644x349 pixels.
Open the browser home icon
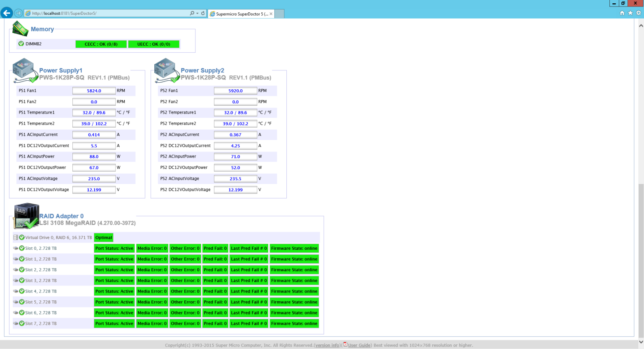pos(622,13)
